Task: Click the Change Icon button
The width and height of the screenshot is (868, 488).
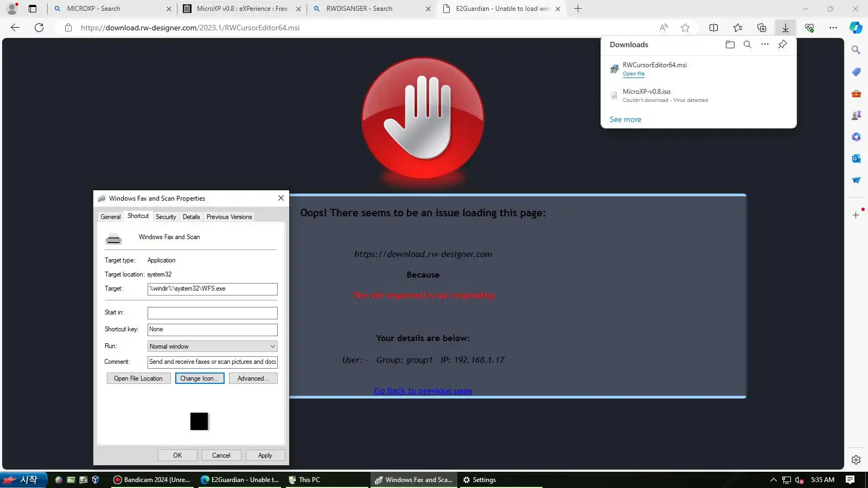Action: pos(200,378)
